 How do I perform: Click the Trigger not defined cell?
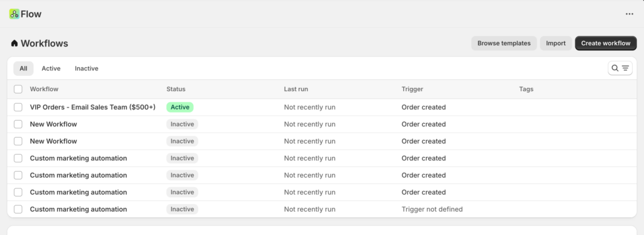(x=432, y=209)
